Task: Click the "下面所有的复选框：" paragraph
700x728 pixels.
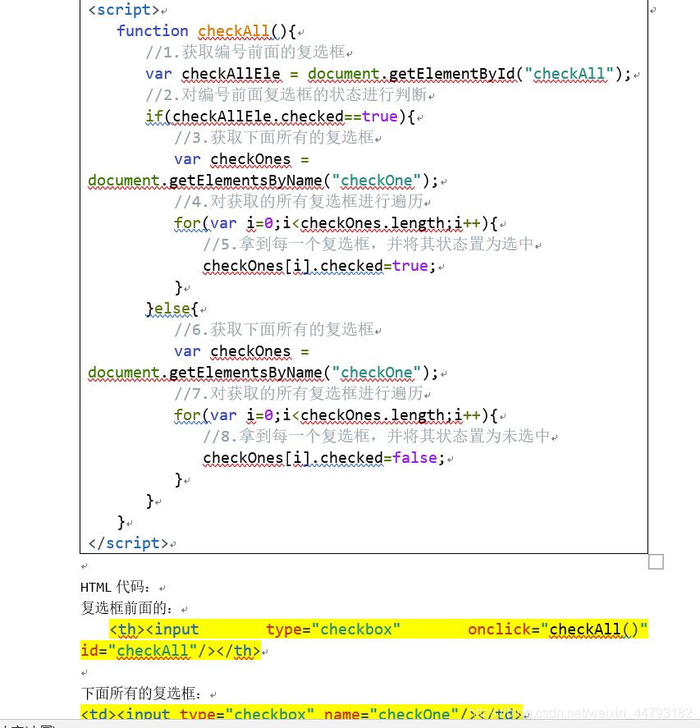Action: pos(142,694)
